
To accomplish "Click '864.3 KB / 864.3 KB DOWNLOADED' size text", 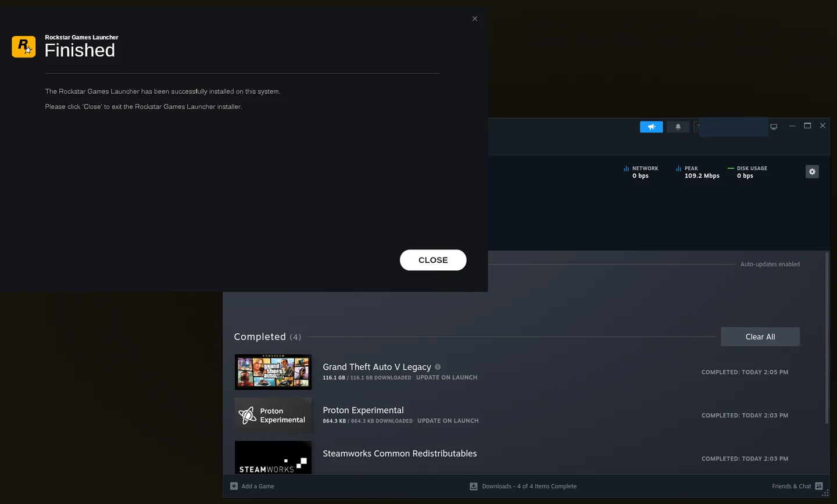I will click(367, 421).
